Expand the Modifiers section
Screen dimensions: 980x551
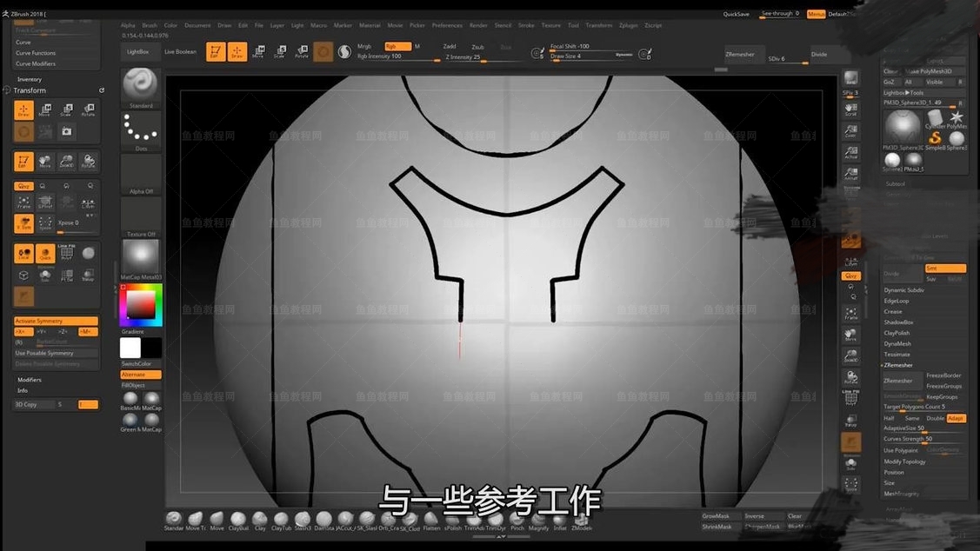30,380
